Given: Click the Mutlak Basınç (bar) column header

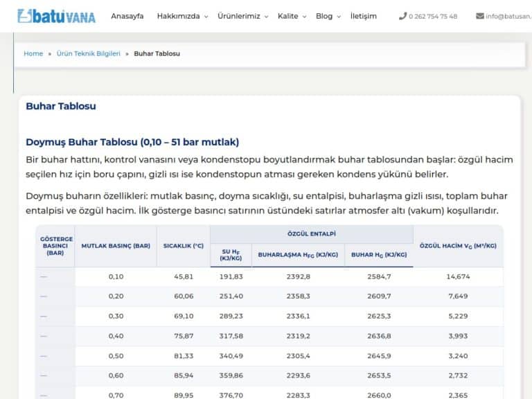Looking at the screenshot, I should (116, 246).
